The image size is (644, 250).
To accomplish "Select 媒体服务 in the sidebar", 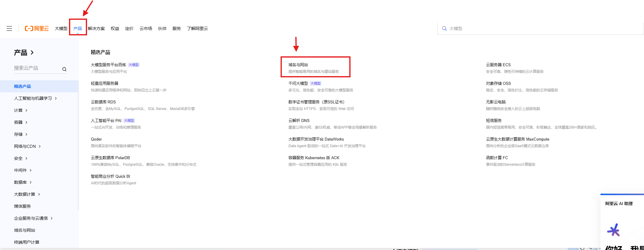I will (x=23, y=206).
